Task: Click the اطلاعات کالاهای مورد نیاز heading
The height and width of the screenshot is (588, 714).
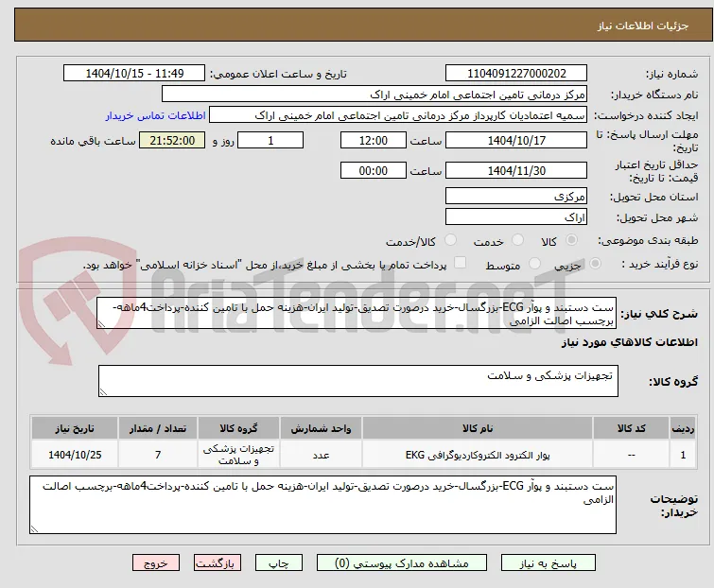Action: (x=629, y=342)
